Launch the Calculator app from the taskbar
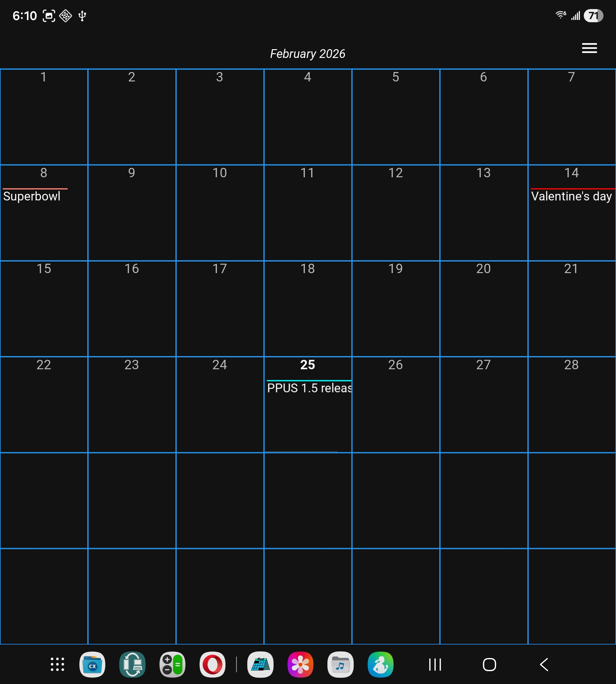 pos(172,664)
